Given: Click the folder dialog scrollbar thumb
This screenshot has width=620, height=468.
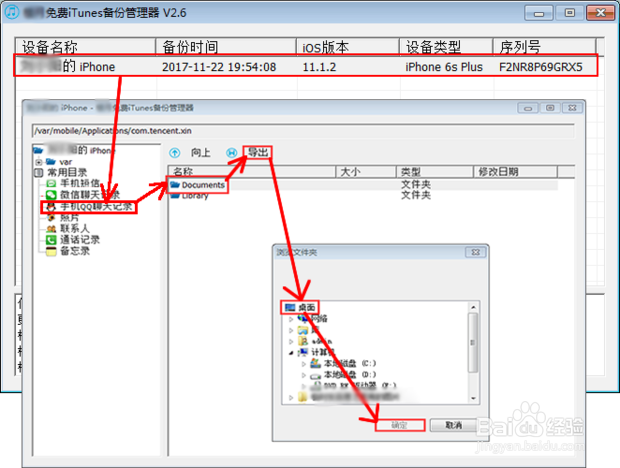Looking at the screenshot, I should pos(473,342).
